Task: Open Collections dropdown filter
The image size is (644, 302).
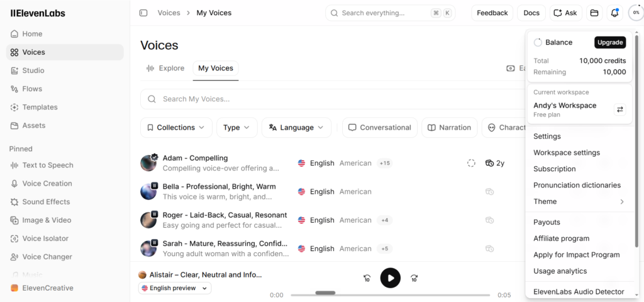Action: click(x=176, y=127)
